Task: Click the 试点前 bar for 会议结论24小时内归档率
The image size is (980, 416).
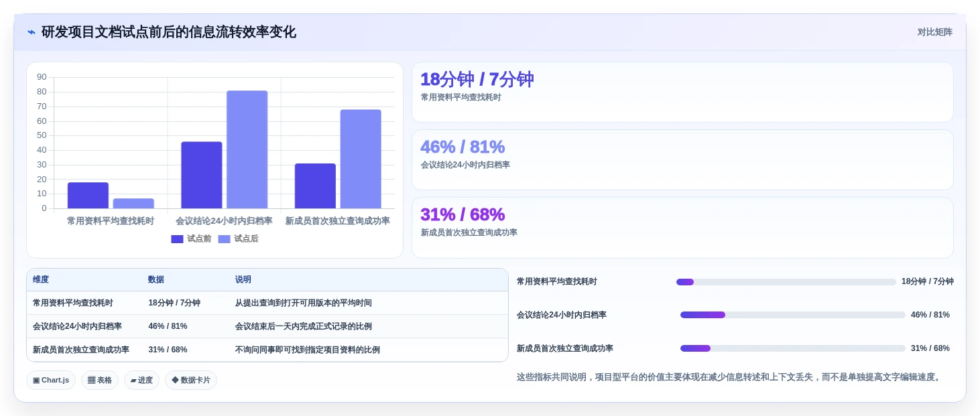Action: point(202,175)
